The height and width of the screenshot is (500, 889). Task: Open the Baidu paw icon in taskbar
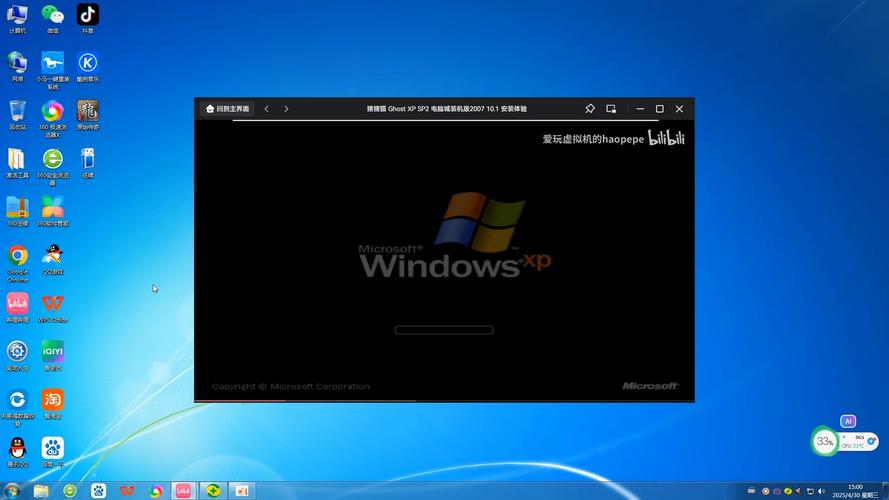(x=99, y=491)
